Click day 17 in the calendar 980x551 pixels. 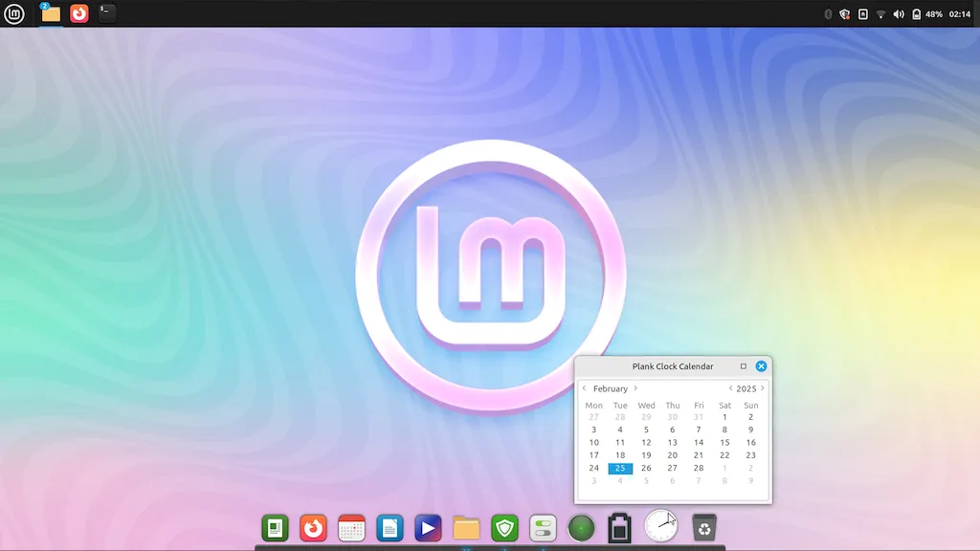pos(593,455)
